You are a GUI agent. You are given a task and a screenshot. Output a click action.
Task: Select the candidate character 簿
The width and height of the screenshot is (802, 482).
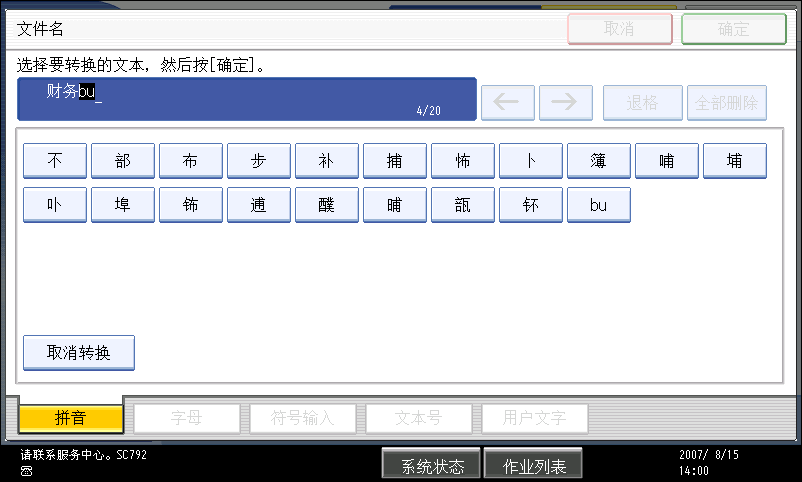[x=599, y=161]
